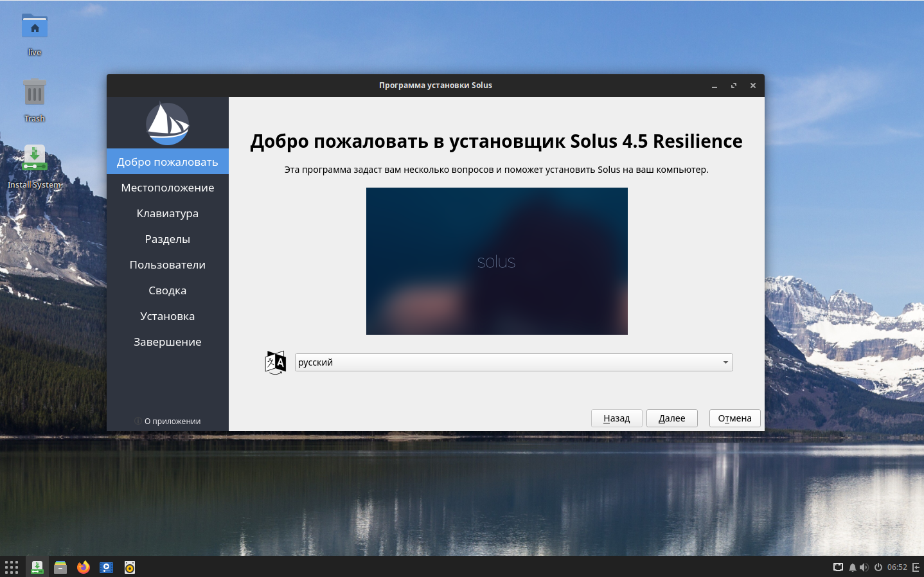The image size is (924, 577).
Task: Click the Далее button
Action: click(x=671, y=418)
